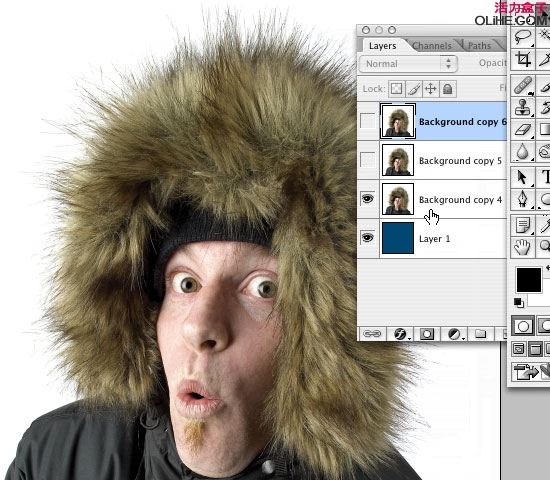Switch to the Channels tab
Screen dimensions: 550x480
432,46
